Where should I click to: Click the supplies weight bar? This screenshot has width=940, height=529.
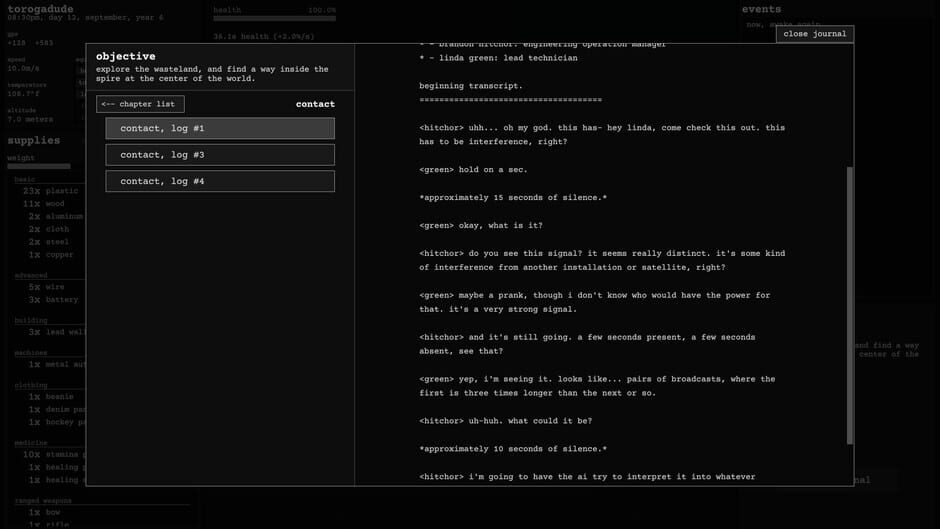pyautogui.click(x=39, y=166)
